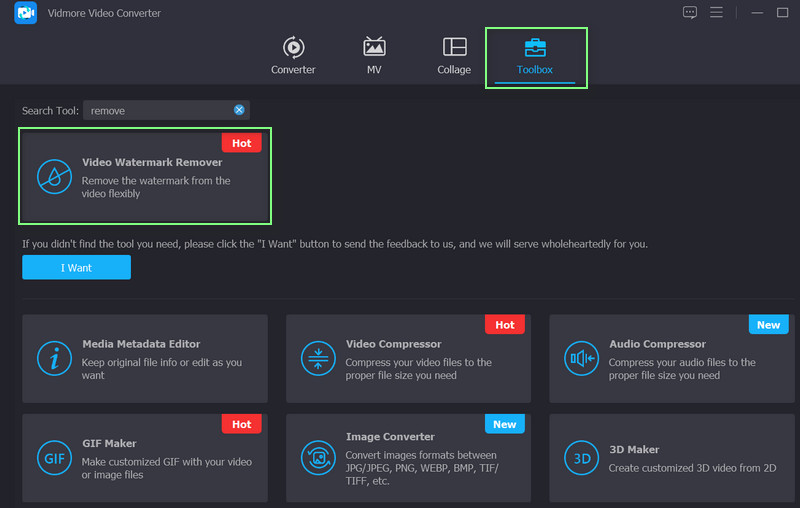The width and height of the screenshot is (800, 508).
Task: Click the GIF Maker icon
Action: coord(54,459)
